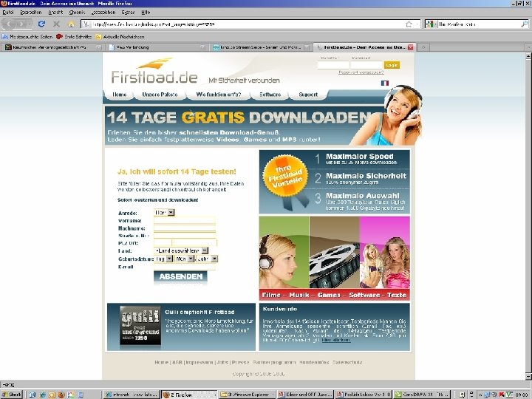This screenshot has height=399, width=532.
Task: Click the login username field
Action: pos(332,65)
